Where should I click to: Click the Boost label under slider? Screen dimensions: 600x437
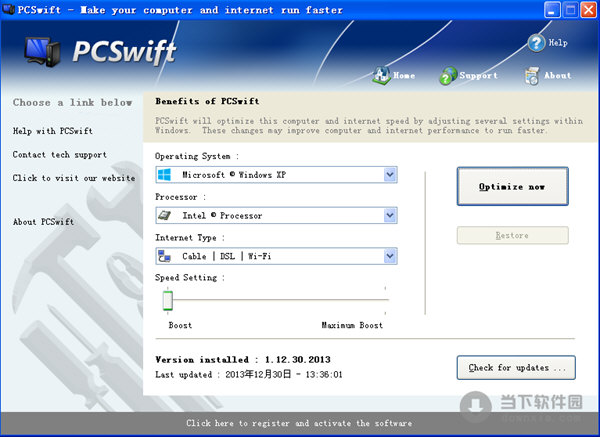(180, 325)
